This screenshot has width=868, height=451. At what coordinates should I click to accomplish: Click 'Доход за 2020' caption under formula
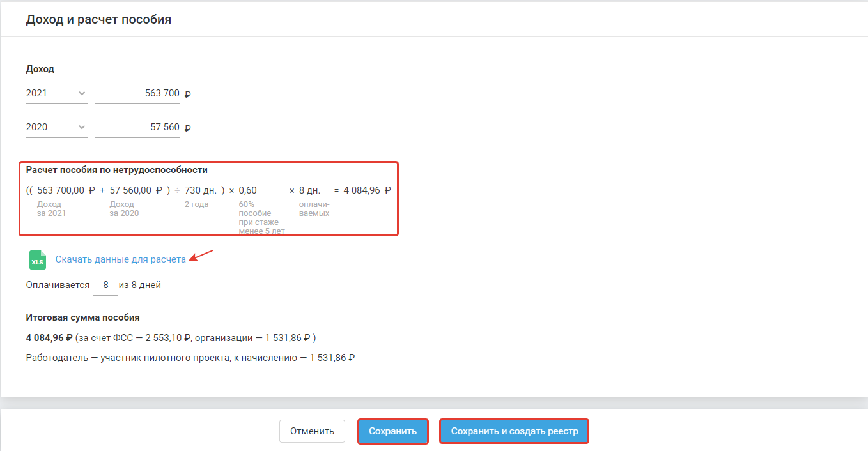coord(124,209)
